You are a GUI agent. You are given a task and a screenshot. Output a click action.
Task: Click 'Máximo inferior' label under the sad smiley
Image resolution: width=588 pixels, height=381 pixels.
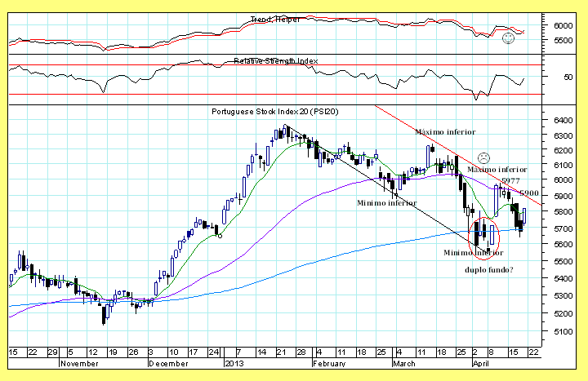497,170
